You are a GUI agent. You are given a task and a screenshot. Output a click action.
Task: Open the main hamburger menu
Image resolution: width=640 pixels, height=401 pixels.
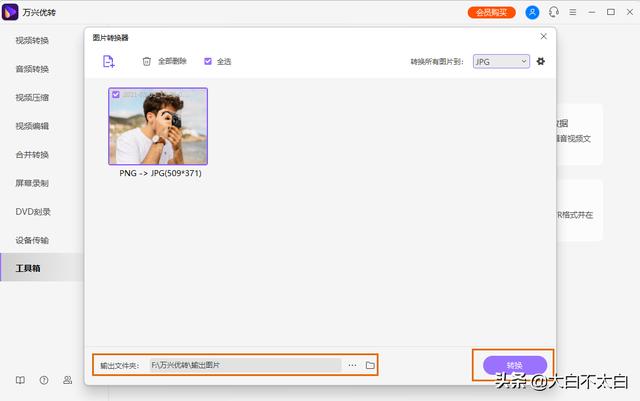tap(572, 12)
